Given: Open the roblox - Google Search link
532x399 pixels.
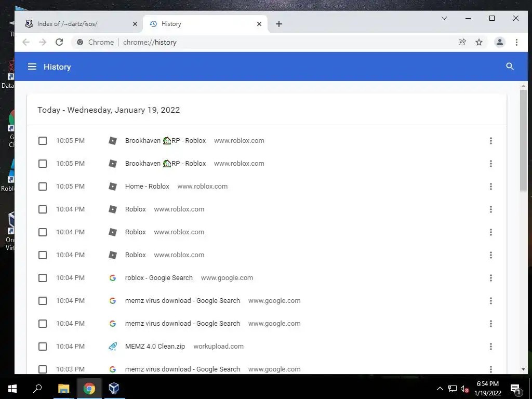Looking at the screenshot, I should [x=159, y=278].
